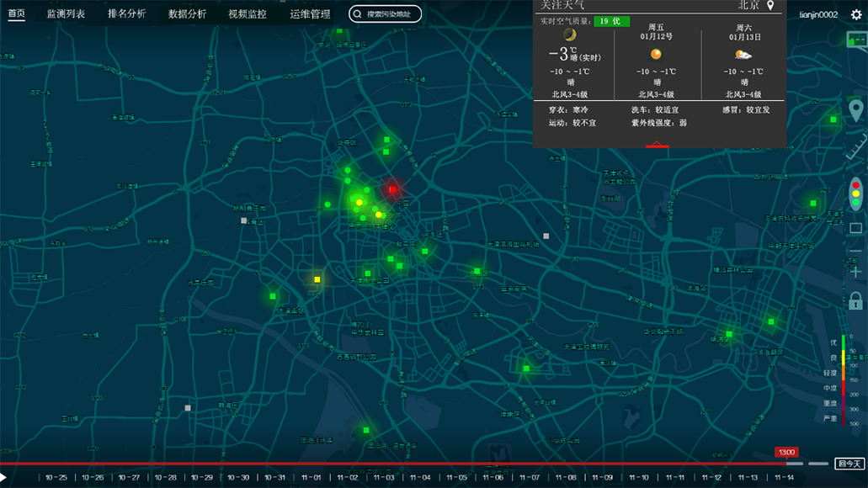This screenshot has height=488, width=868.
Task: Click the location pin beside 北京
Action: (x=770, y=6)
